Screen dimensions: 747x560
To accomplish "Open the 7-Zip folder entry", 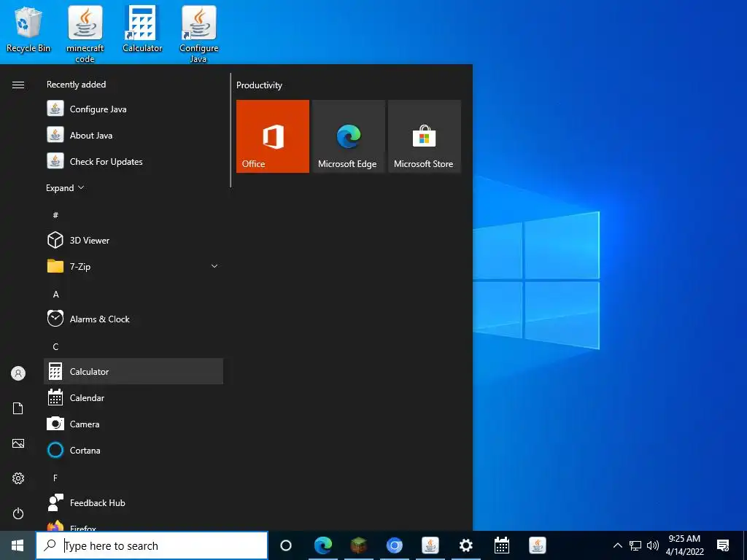I will 133,266.
